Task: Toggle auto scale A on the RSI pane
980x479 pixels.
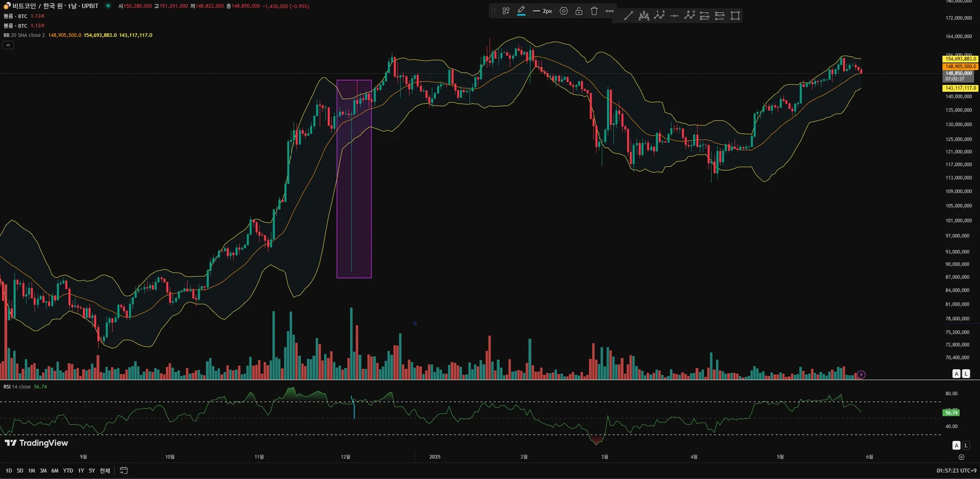Action: [x=957, y=445]
